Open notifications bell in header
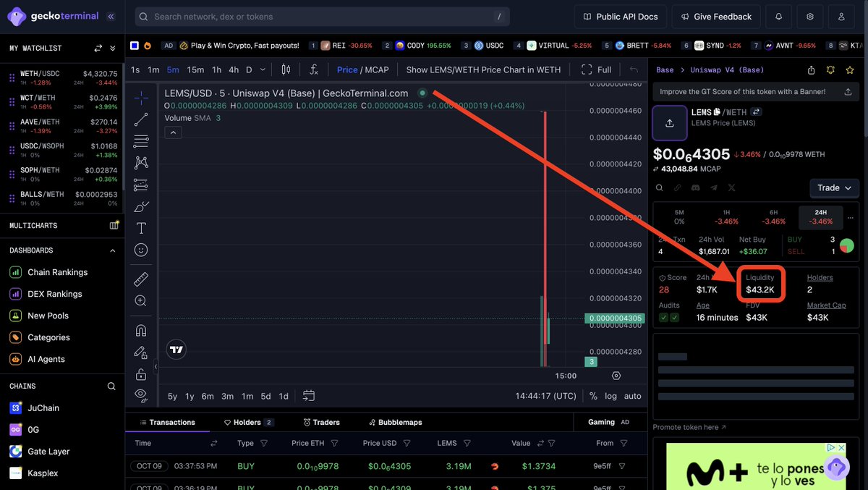The image size is (868, 490). [778, 17]
